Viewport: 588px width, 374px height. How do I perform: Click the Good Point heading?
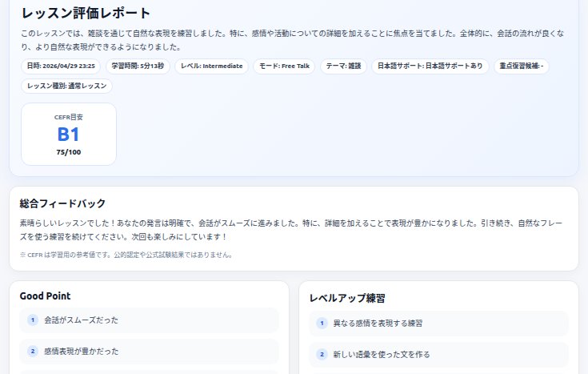pos(45,296)
